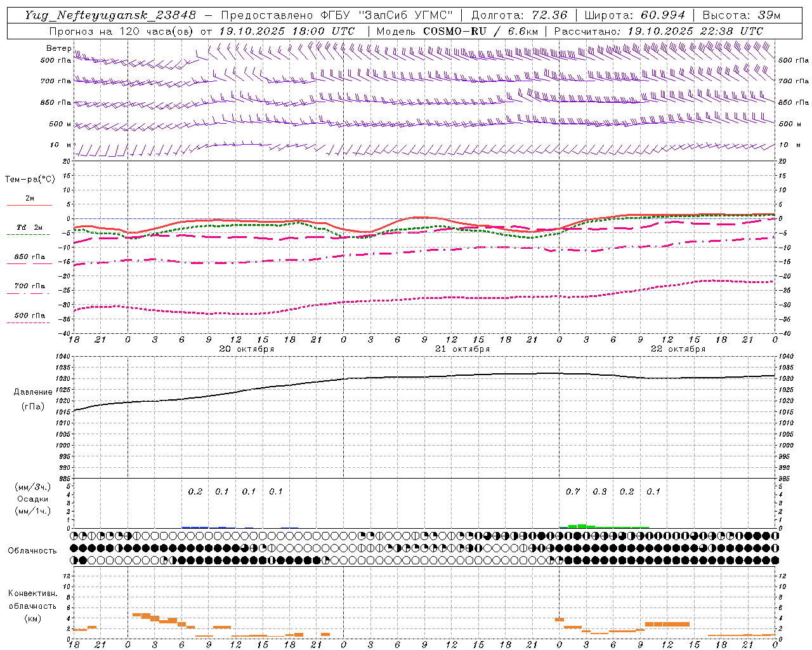Image resolution: width=812 pixels, height=650 pixels.
Task: Click the '10 м' wind level label at left
Action: click(x=61, y=145)
